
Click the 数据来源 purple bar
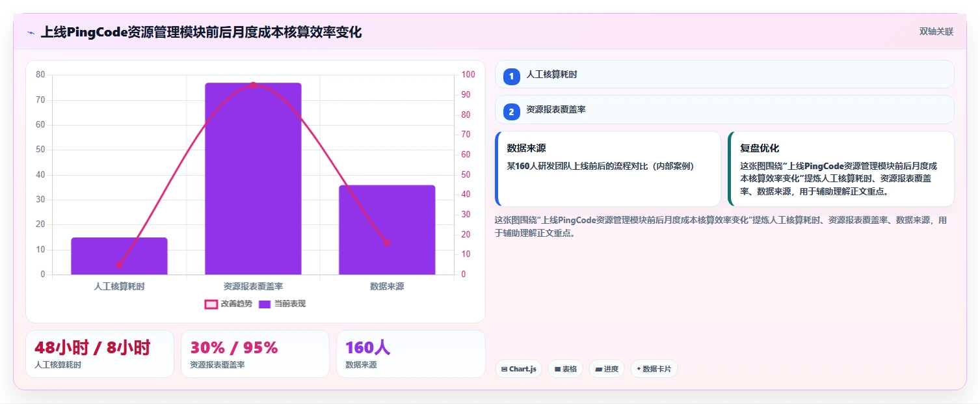click(x=387, y=230)
